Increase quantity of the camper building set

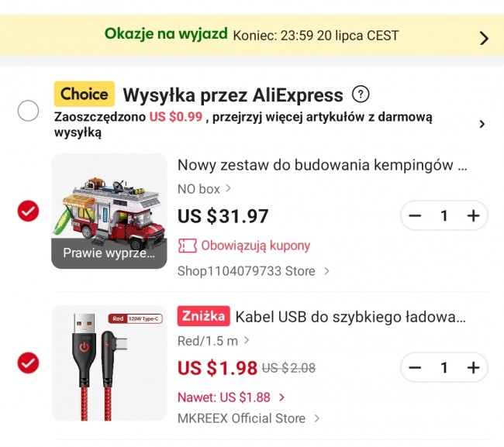(x=473, y=215)
